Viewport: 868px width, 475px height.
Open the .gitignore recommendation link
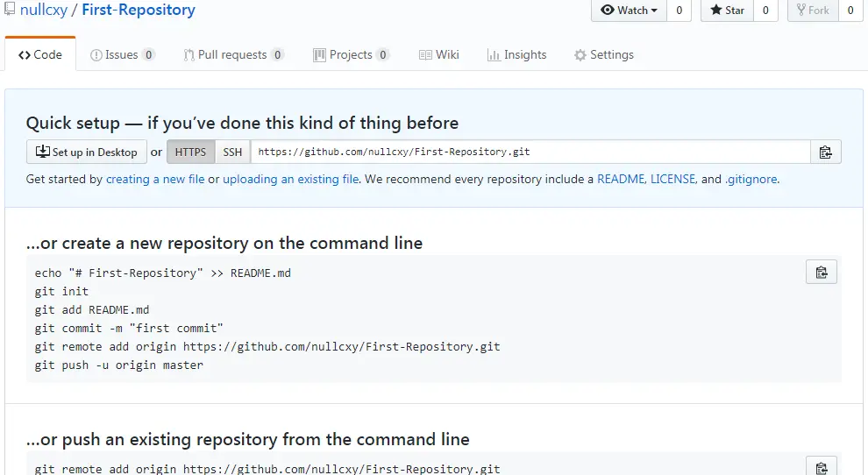tap(751, 180)
